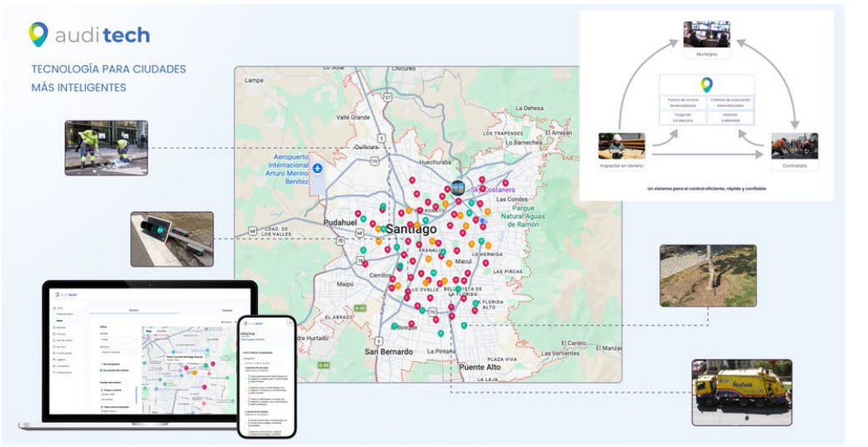Select the airport plane icon on map
The width and height of the screenshot is (868, 447).
pyautogui.click(x=317, y=168)
